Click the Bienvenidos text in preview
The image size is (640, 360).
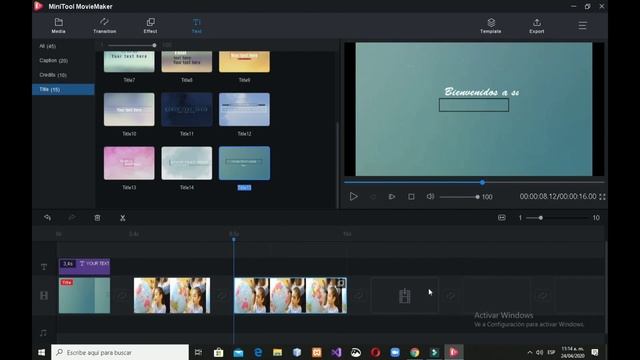coord(482,92)
